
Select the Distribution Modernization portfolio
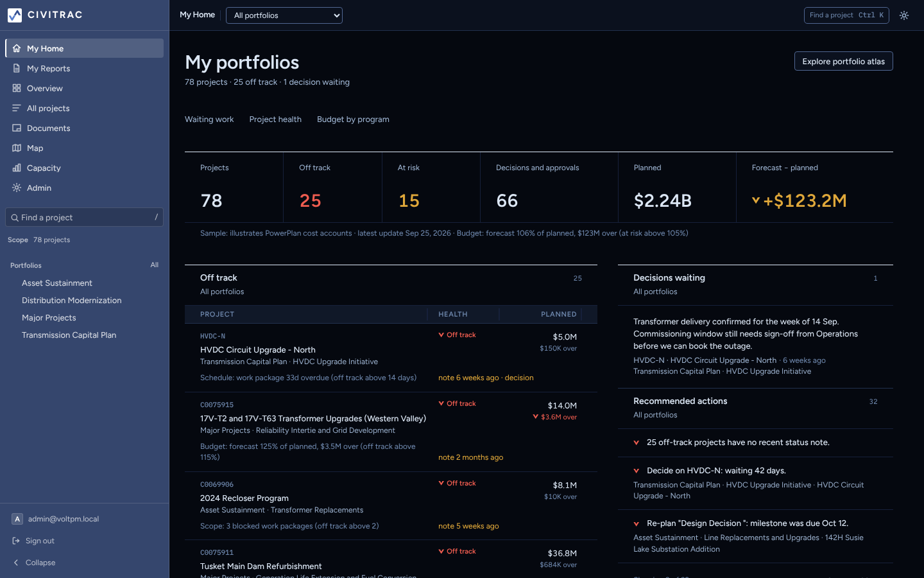pyautogui.click(x=72, y=301)
